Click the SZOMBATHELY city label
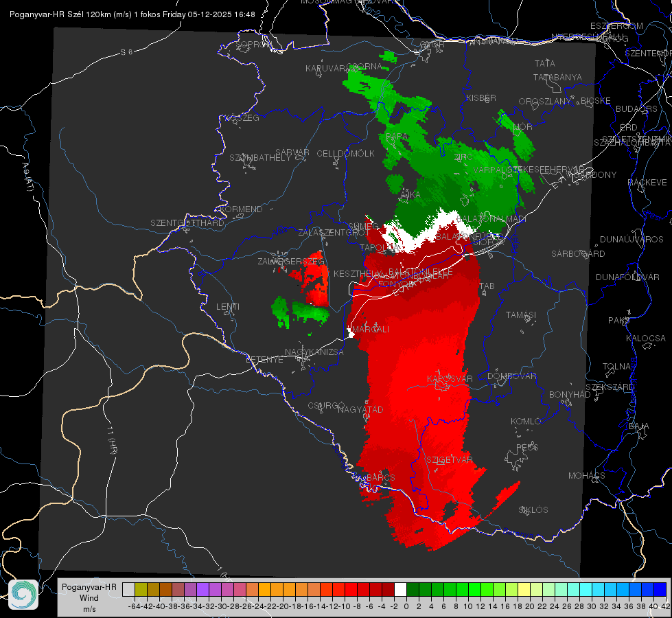672x618 pixels. click(x=260, y=158)
